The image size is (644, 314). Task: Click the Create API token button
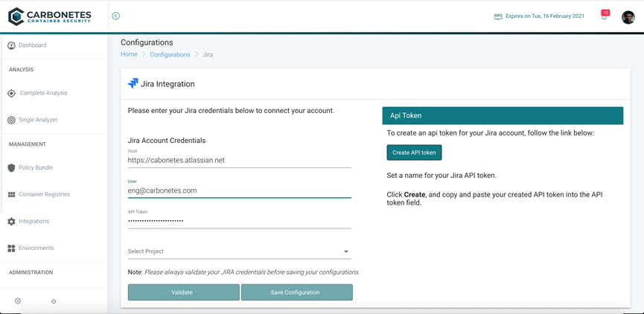pyautogui.click(x=414, y=153)
